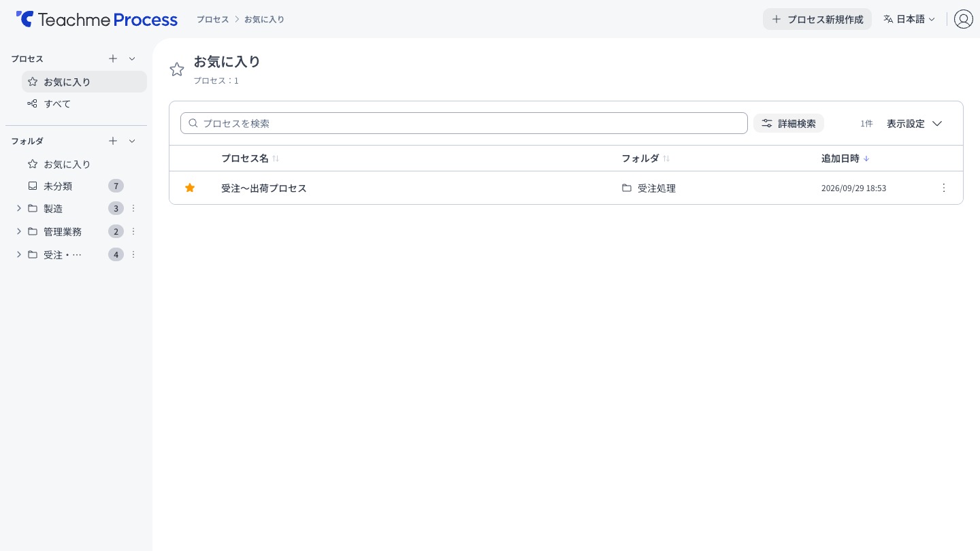Unfavorite 受注〜出荷プロセス via orange star
This screenshot has width=980, height=551.
point(190,188)
